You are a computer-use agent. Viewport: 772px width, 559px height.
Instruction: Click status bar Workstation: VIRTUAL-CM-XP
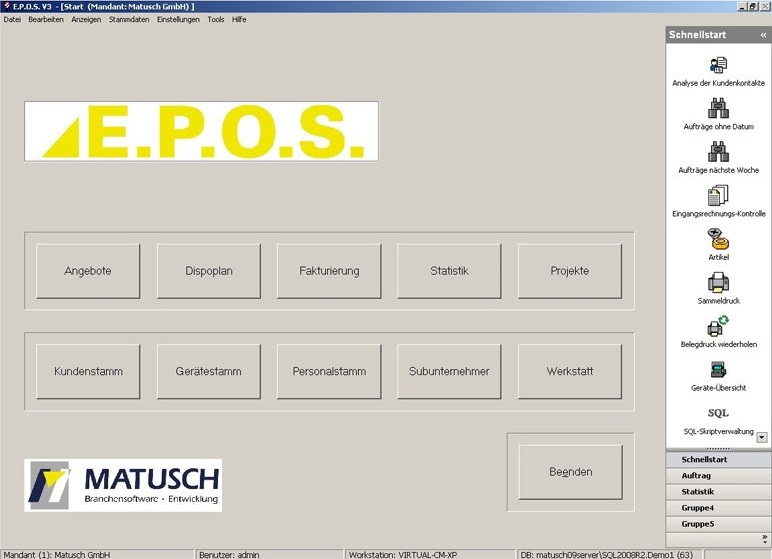(430, 555)
